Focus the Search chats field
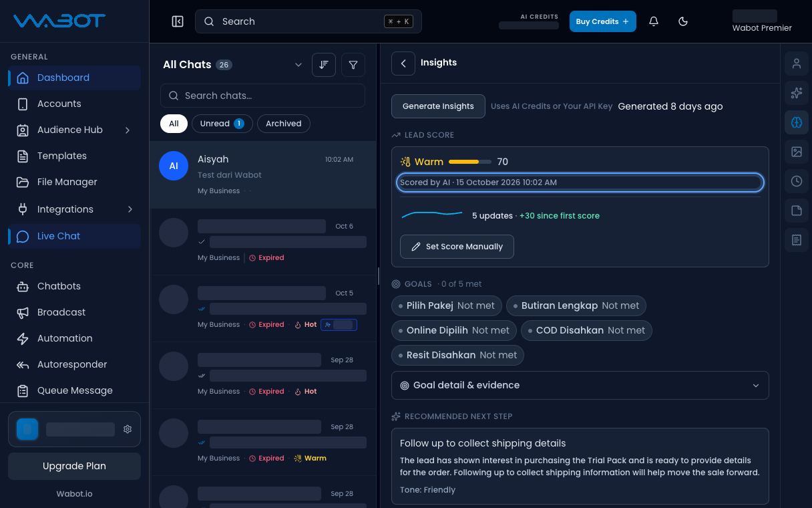Viewport: 812px width, 508px height. (262, 96)
